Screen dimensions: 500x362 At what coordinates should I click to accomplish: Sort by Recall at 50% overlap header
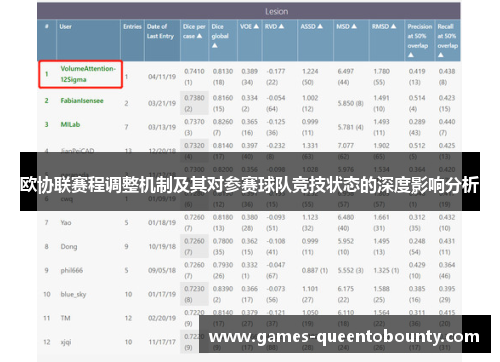tap(447, 40)
